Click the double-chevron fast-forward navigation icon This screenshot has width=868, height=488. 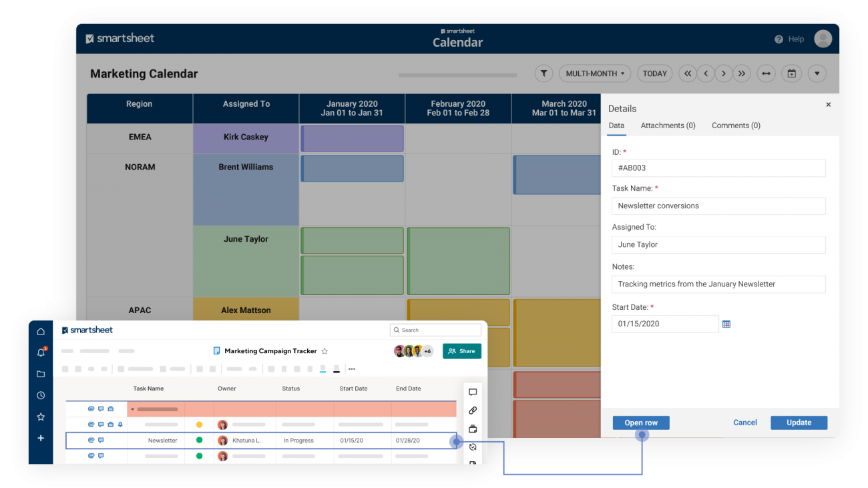click(x=742, y=73)
